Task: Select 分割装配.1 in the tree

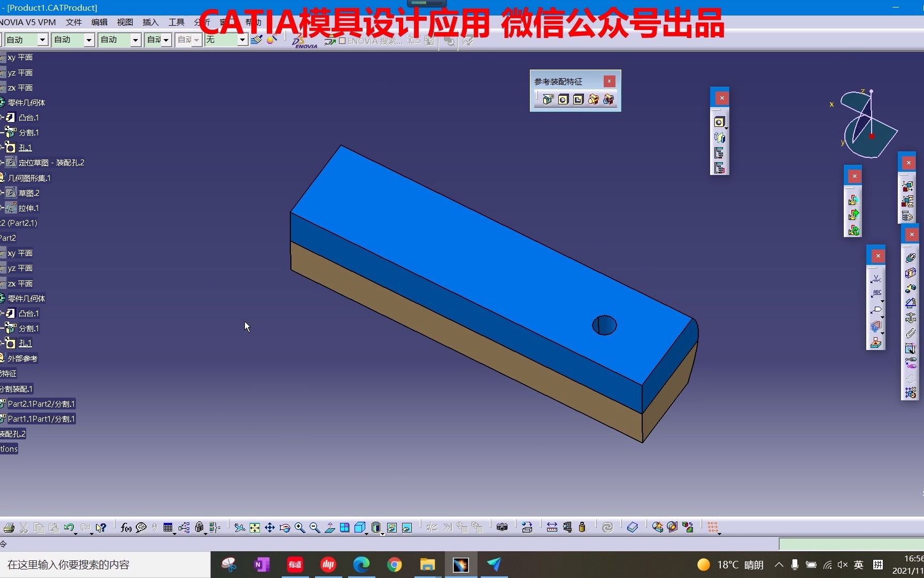Action: coord(17,389)
